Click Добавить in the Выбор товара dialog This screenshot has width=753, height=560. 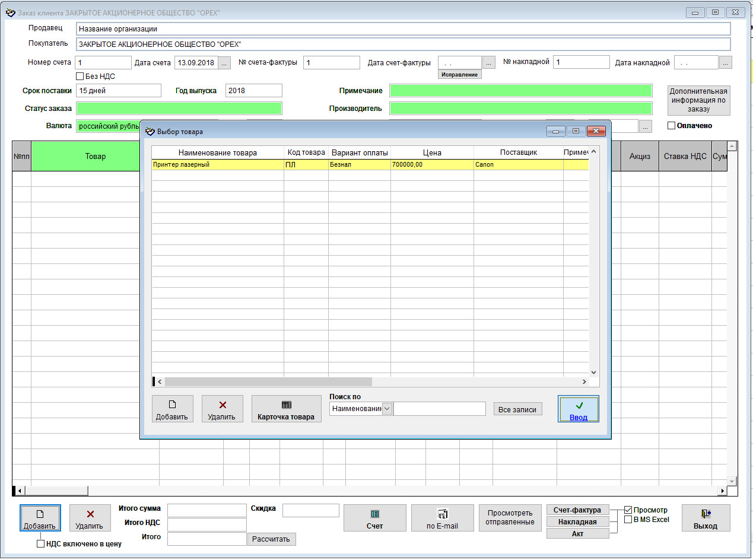172,409
